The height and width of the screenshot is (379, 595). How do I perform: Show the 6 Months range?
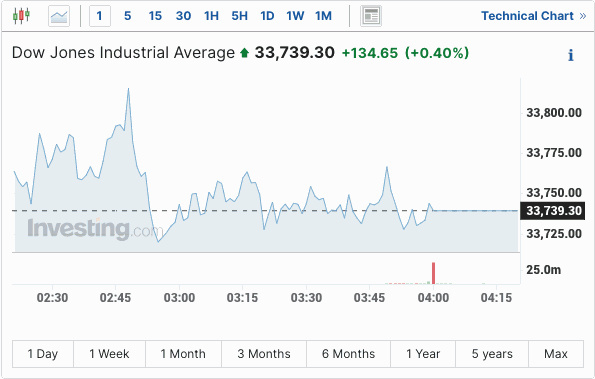[x=348, y=354]
